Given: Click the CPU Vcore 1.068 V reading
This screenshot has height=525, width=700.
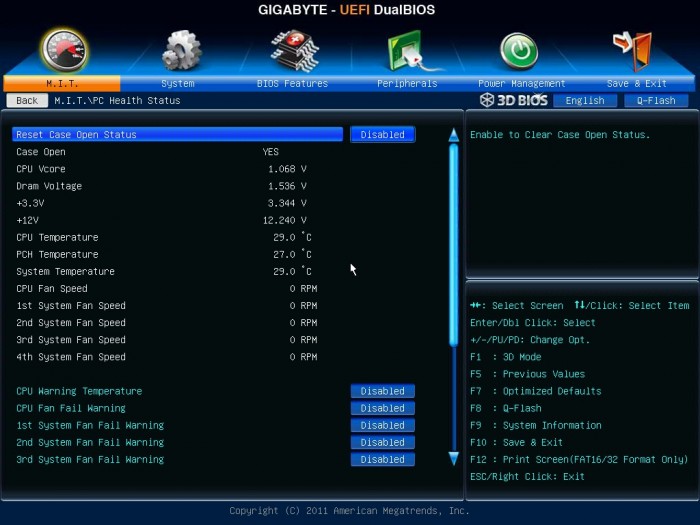Looking at the screenshot, I should (287, 169).
